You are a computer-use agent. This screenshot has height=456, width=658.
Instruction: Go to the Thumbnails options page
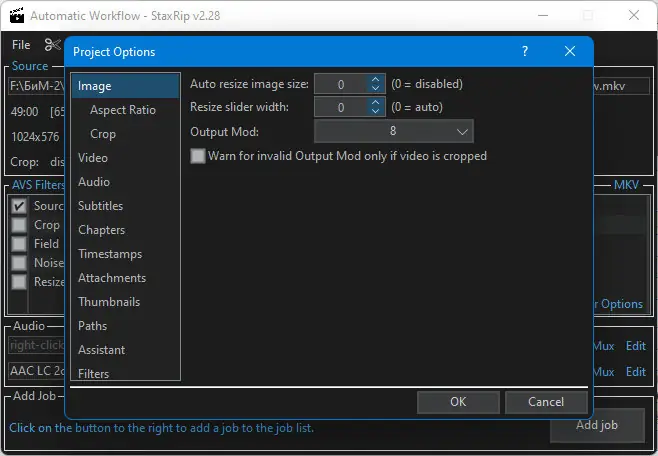[x=109, y=302]
